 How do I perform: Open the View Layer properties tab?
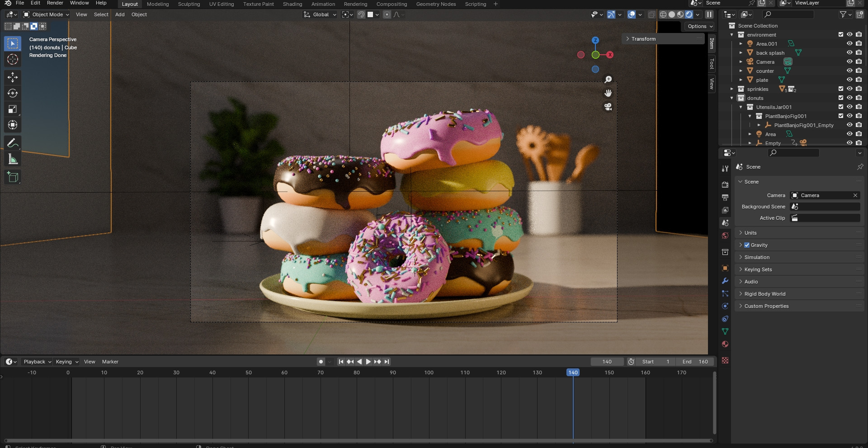click(725, 210)
